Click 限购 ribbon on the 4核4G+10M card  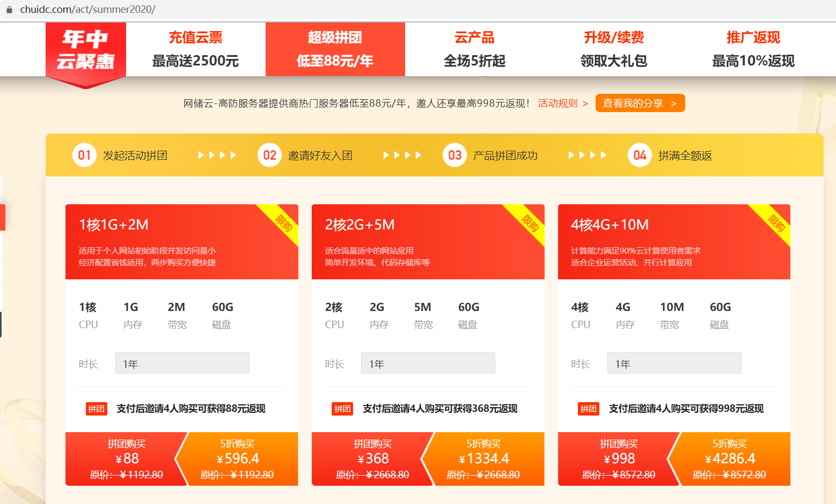click(776, 222)
